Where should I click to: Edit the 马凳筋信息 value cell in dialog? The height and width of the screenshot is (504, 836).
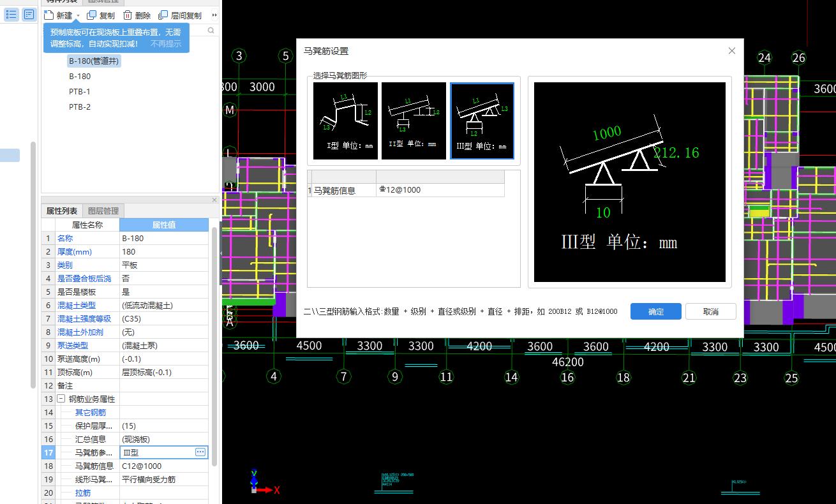pos(440,190)
